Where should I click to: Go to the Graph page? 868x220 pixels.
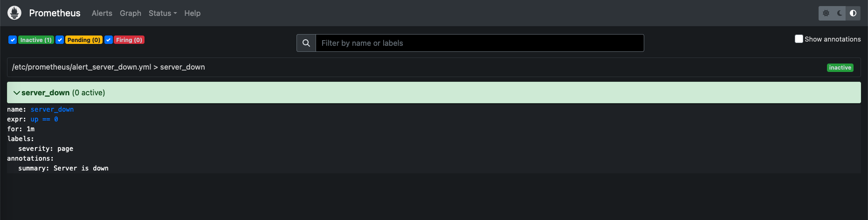click(131, 13)
